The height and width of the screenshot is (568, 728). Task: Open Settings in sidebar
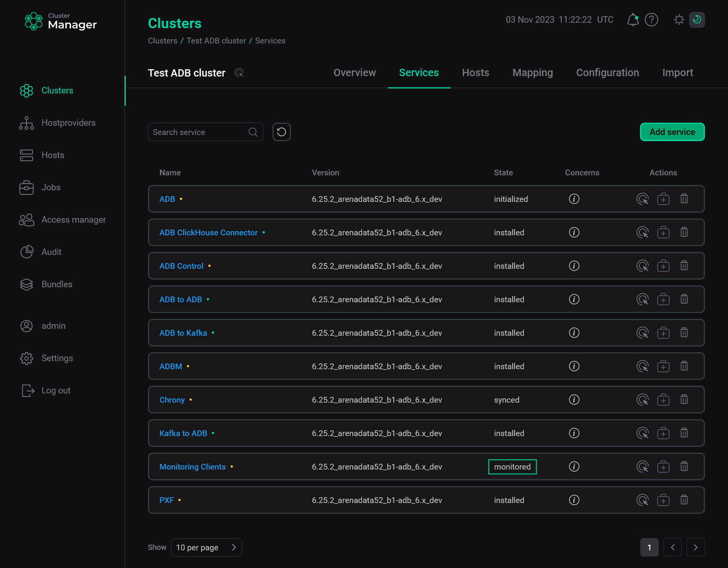click(x=47, y=358)
